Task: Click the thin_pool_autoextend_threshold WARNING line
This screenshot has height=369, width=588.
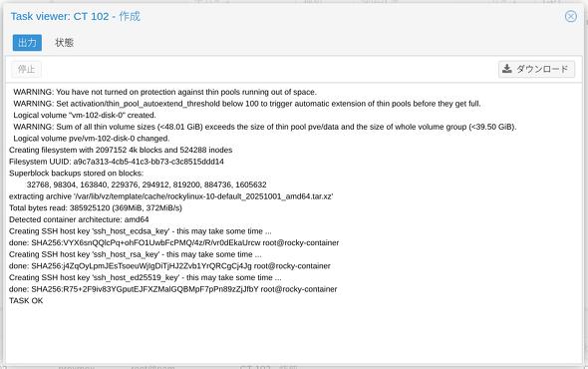Action: [247, 104]
